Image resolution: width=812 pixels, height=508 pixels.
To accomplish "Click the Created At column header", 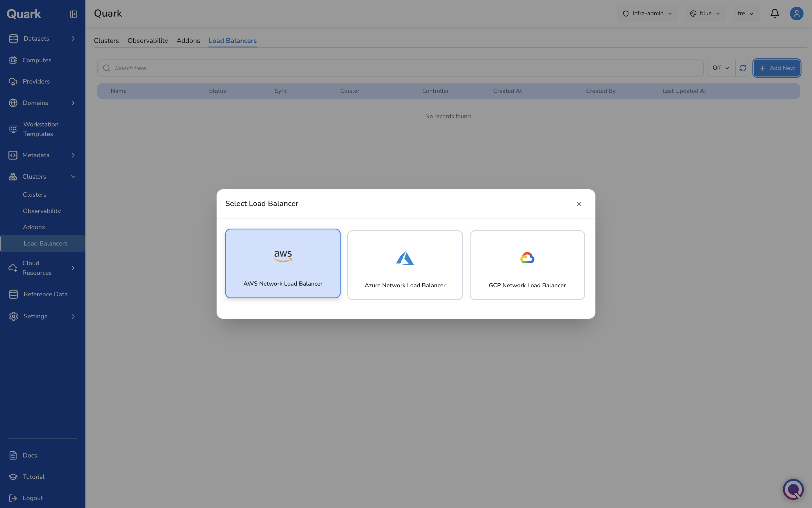I will point(507,91).
